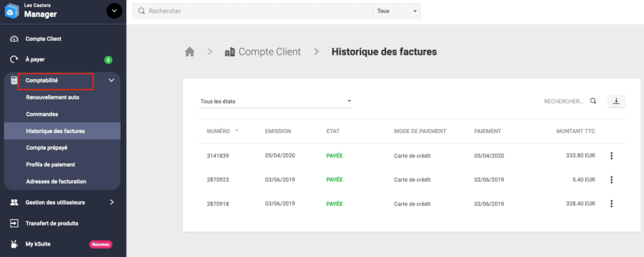Open the Tous search filter dropdown
The height and width of the screenshot is (257, 644).
(397, 11)
